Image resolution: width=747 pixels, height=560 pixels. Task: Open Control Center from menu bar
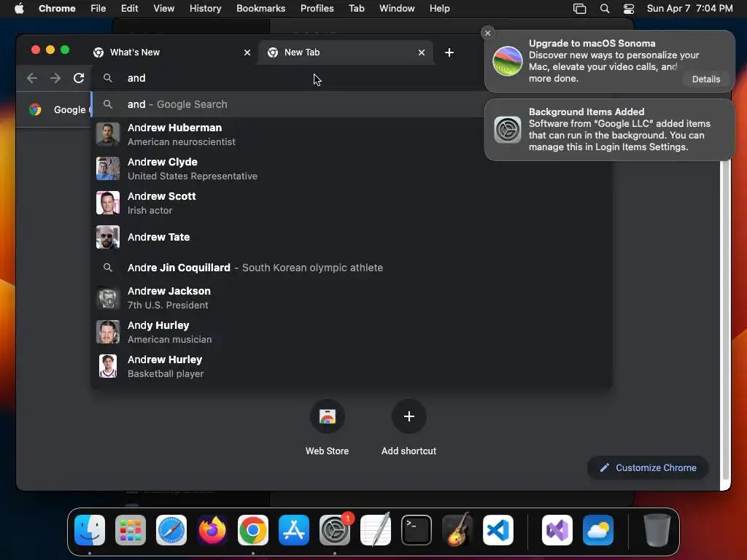[x=629, y=8]
